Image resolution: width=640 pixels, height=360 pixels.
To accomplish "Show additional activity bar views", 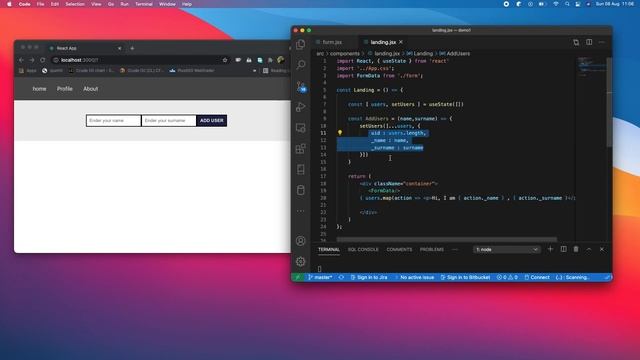I will [301, 211].
